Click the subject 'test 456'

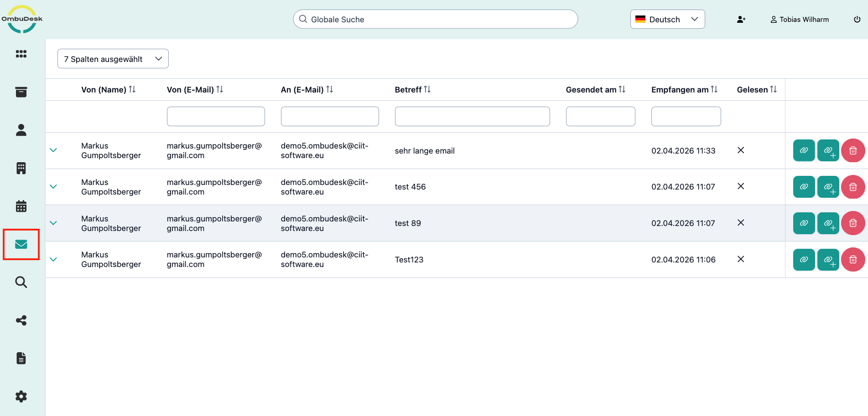coord(410,187)
